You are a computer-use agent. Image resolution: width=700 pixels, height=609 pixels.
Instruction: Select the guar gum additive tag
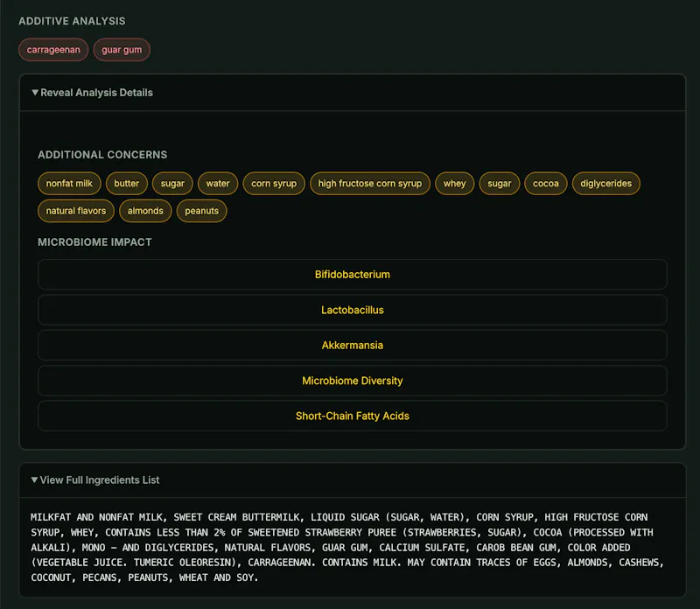coord(122,50)
